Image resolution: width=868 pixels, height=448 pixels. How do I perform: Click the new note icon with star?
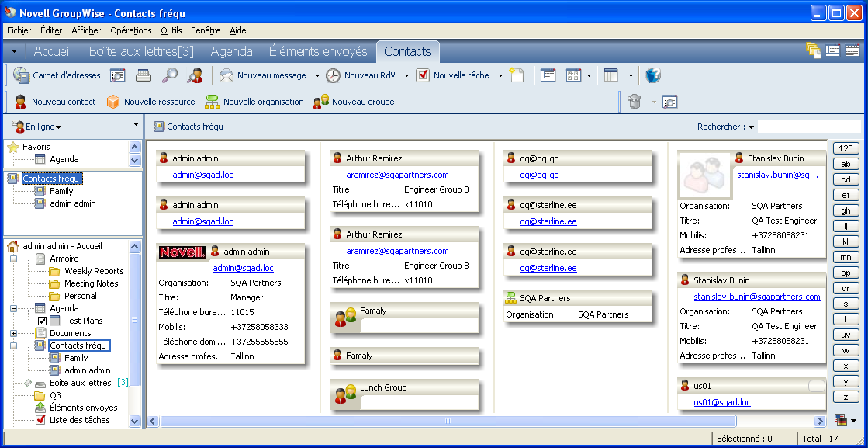(x=516, y=75)
